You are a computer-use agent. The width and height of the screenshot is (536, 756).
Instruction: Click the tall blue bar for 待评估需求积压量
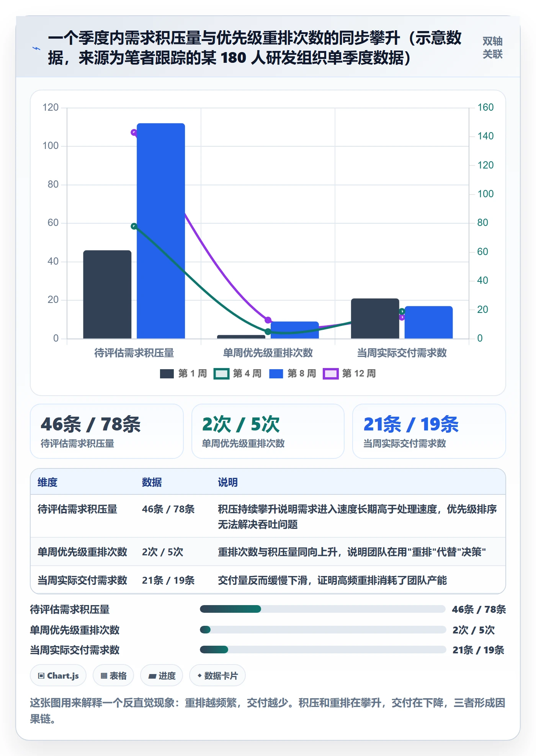tap(161, 231)
